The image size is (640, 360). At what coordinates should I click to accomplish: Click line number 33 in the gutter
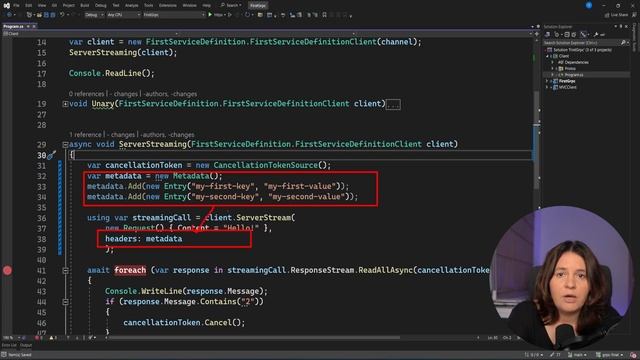click(42, 187)
